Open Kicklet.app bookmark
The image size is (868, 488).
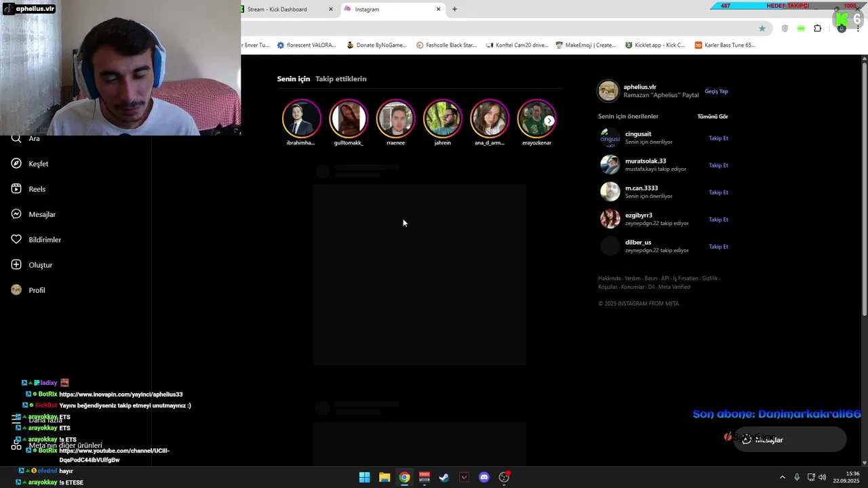point(655,45)
